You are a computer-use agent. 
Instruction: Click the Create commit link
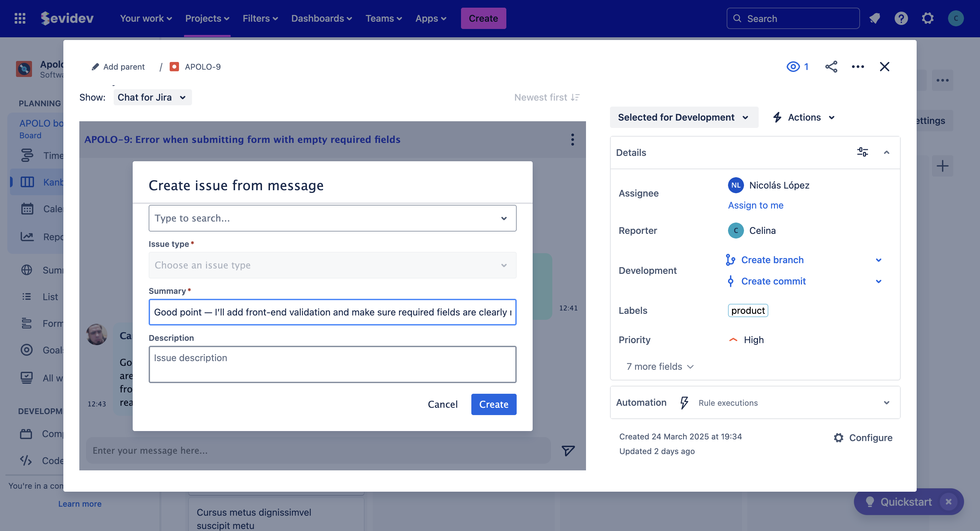click(x=773, y=281)
